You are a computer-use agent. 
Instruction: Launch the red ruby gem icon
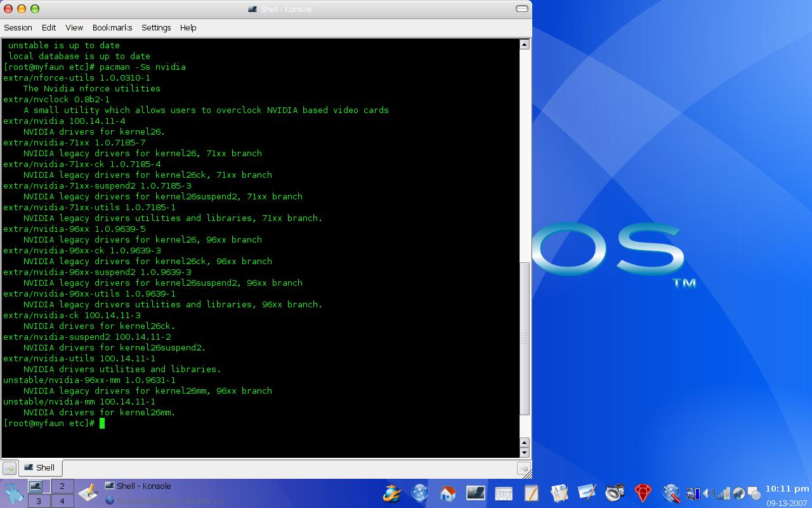(x=643, y=493)
